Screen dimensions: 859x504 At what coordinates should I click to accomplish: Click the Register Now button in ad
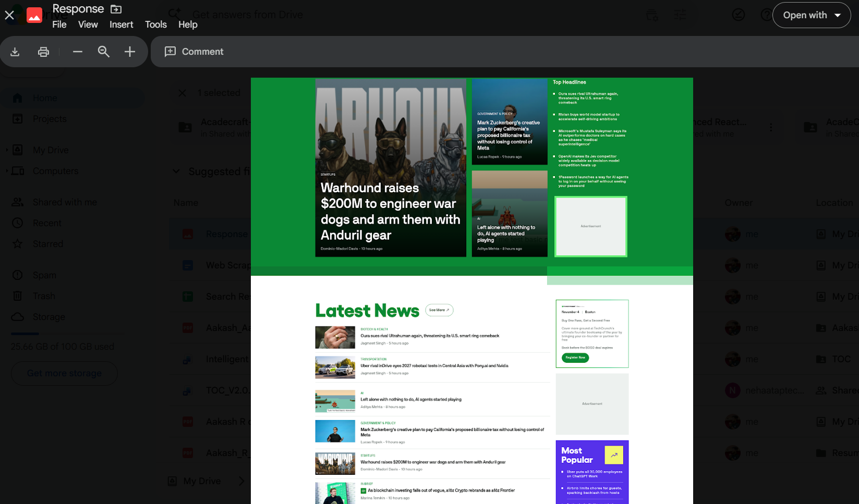[x=575, y=358]
